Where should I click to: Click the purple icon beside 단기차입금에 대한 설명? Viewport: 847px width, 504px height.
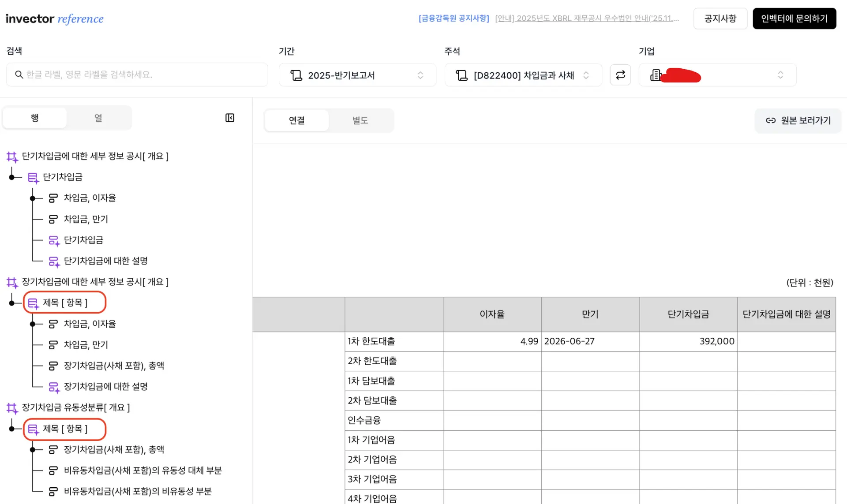(54, 261)
